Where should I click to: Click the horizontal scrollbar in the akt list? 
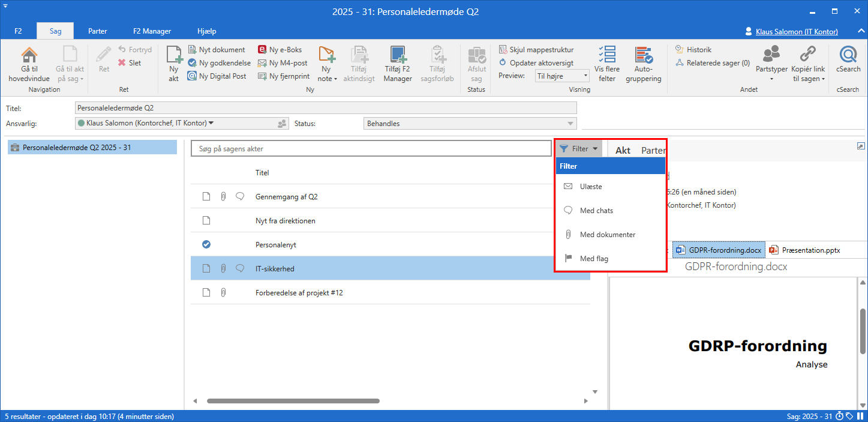click(293, 401)
